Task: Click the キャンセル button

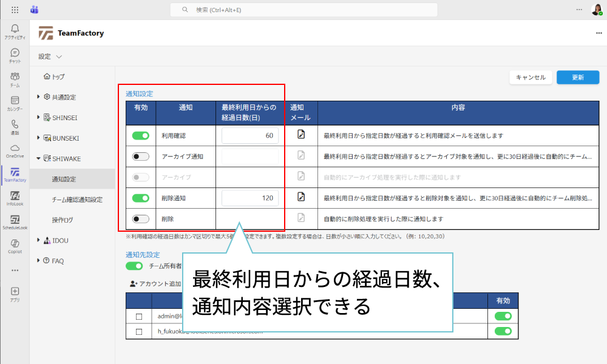Action: tap(531, 77)
